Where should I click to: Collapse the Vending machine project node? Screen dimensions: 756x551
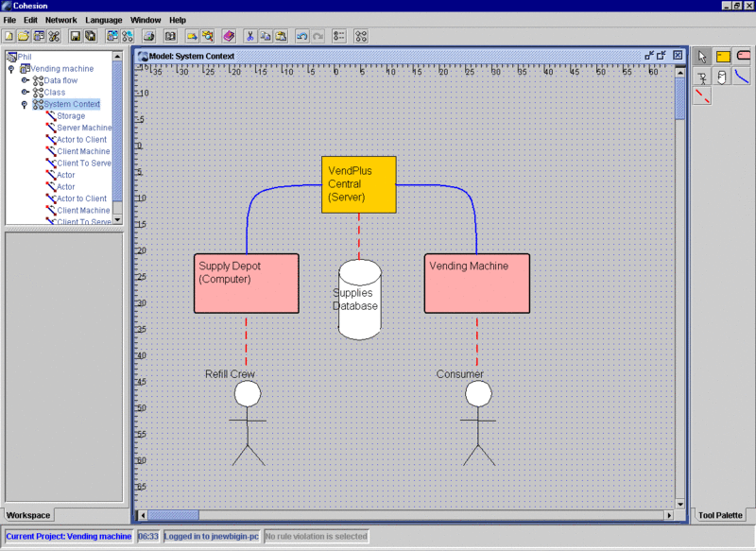(x=11, y=69)
